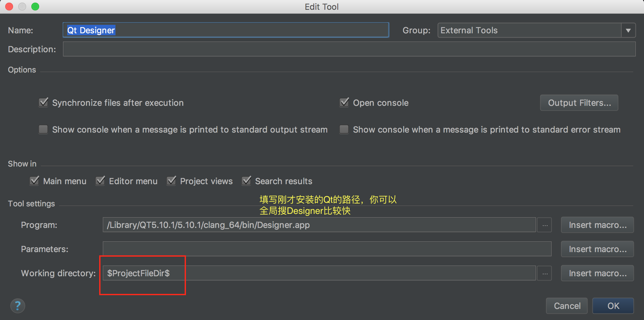Uncheck the Project views option

171,181
